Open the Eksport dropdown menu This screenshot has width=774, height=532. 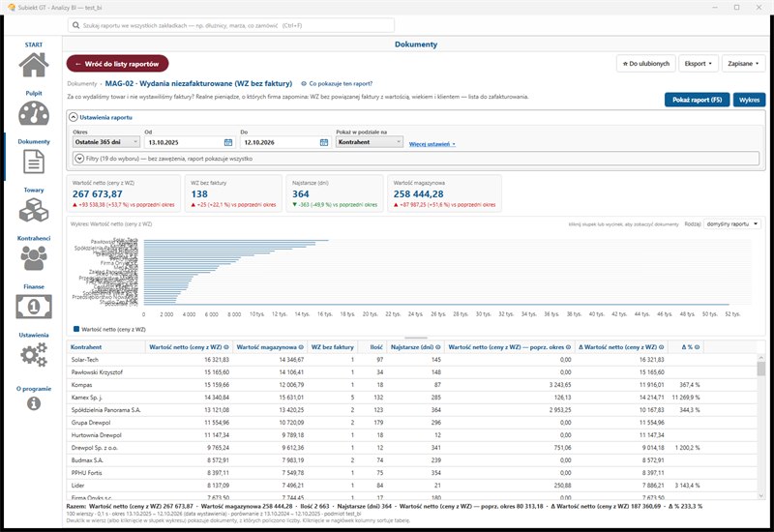(x=698, y=64)
